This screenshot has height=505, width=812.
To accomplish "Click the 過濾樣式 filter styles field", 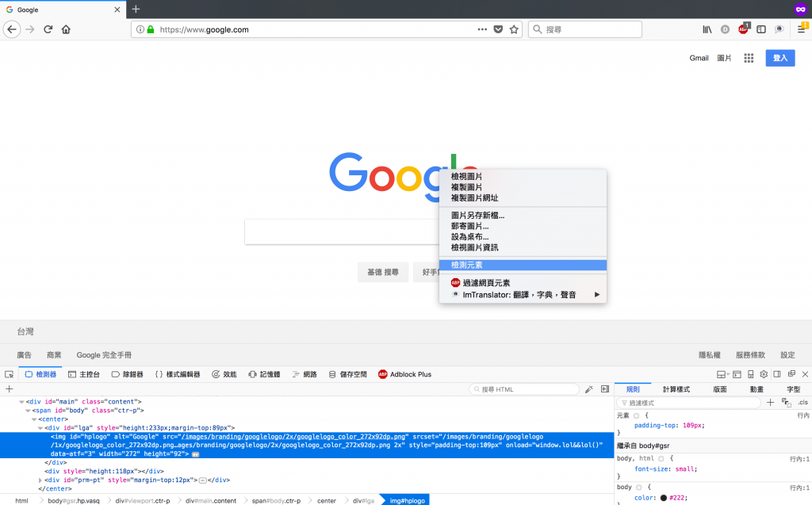I will pyautogui.click(x=689, y=403).
